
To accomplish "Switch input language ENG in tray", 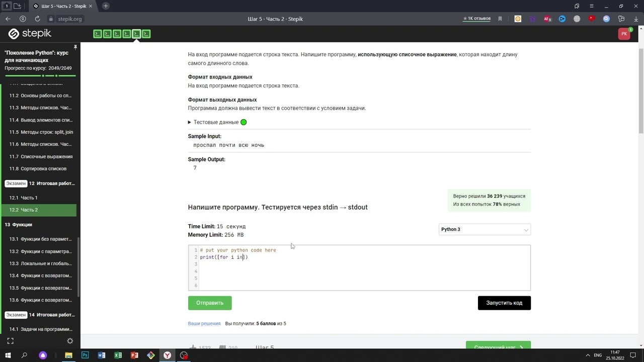I will [598, 355].
